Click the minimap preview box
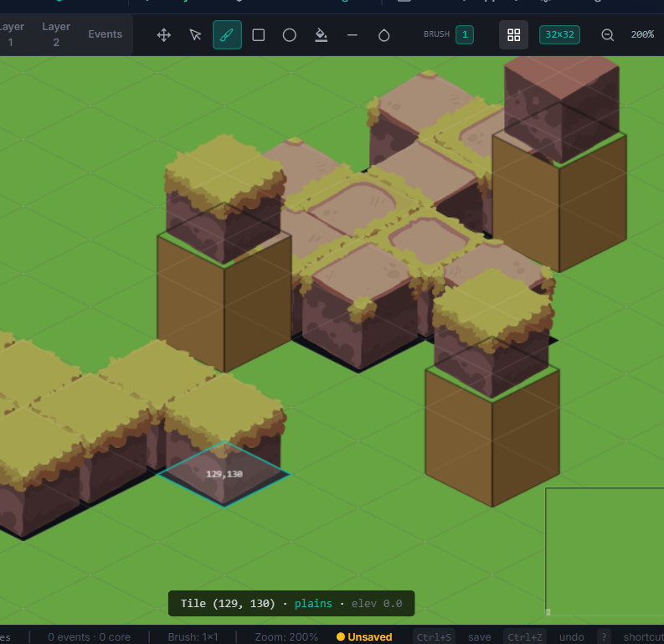664x644 pixels. tap(605, 551)
